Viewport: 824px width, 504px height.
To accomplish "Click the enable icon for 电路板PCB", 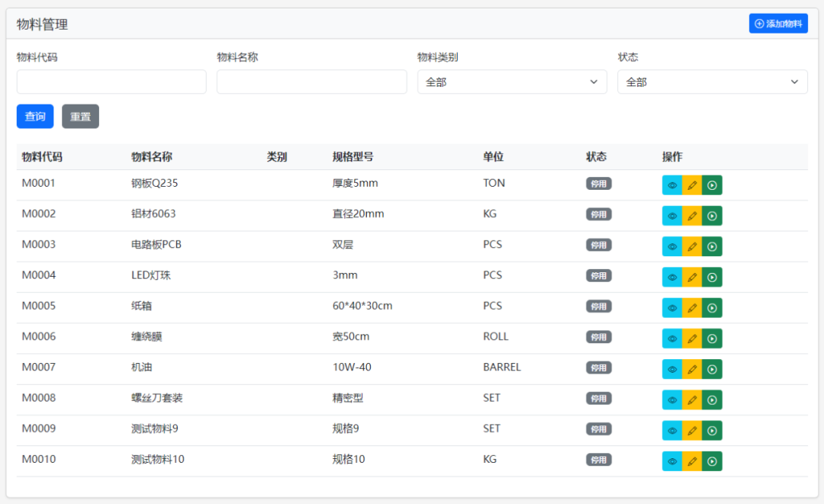I will point(710,246).
